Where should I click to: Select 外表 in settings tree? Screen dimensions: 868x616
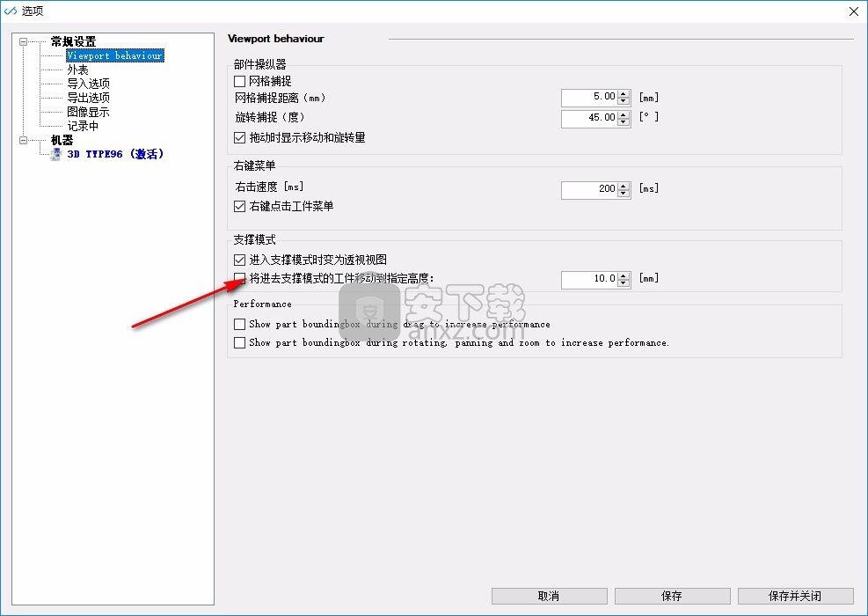click(x=77, y=70)
